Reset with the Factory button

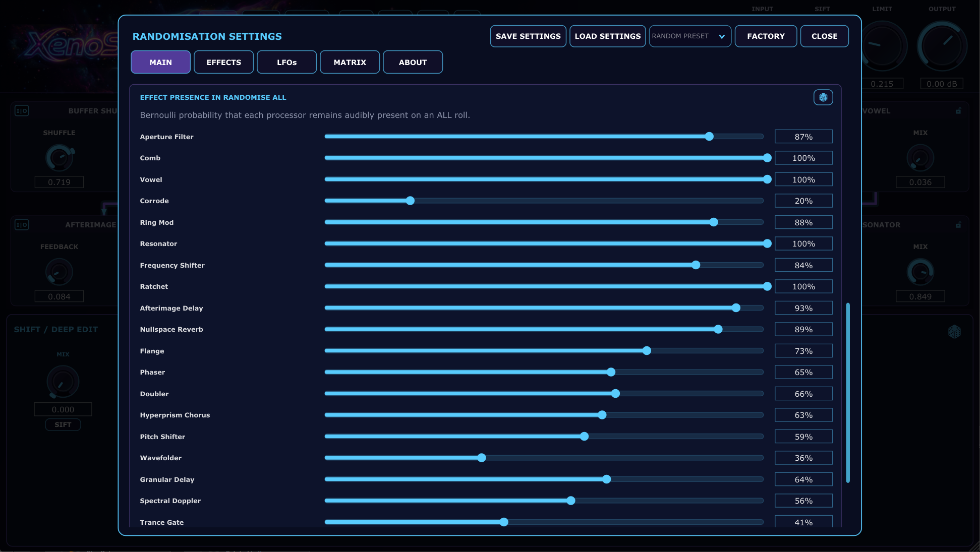point(766,36)
